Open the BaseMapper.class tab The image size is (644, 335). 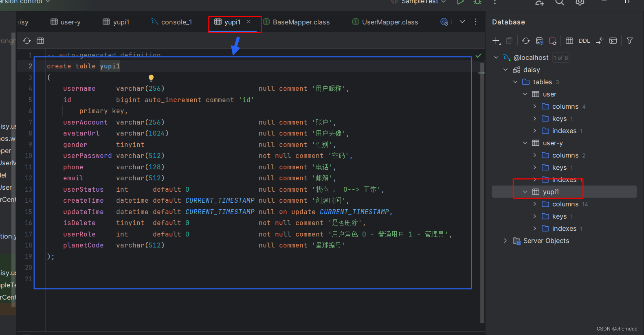click(297, 22)
